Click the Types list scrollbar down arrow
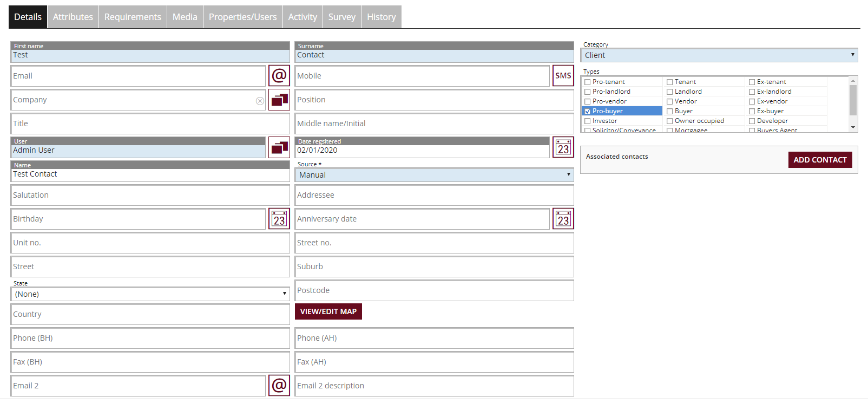Viewport: 868px width, 403px height. 853,128
